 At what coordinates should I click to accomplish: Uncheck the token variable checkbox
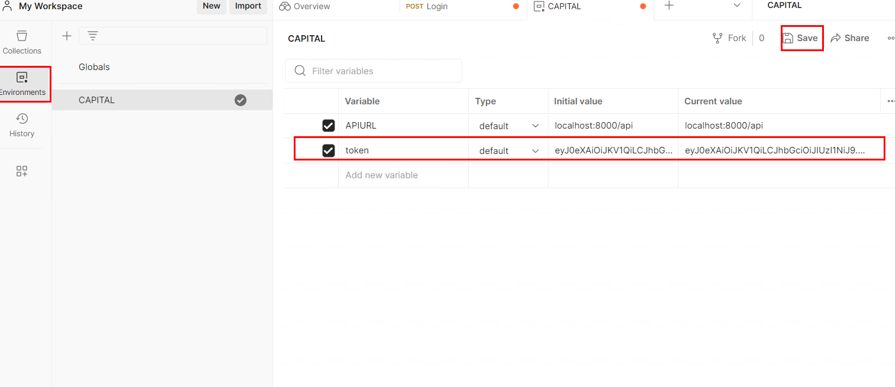point(328,151)
